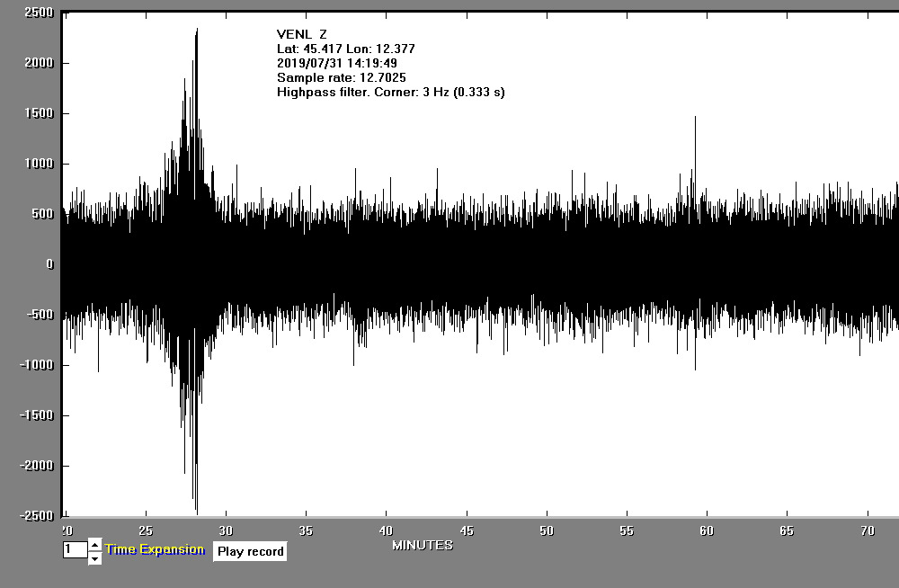
Task: Click the 35 minute tick label
Action: point(307,530)
